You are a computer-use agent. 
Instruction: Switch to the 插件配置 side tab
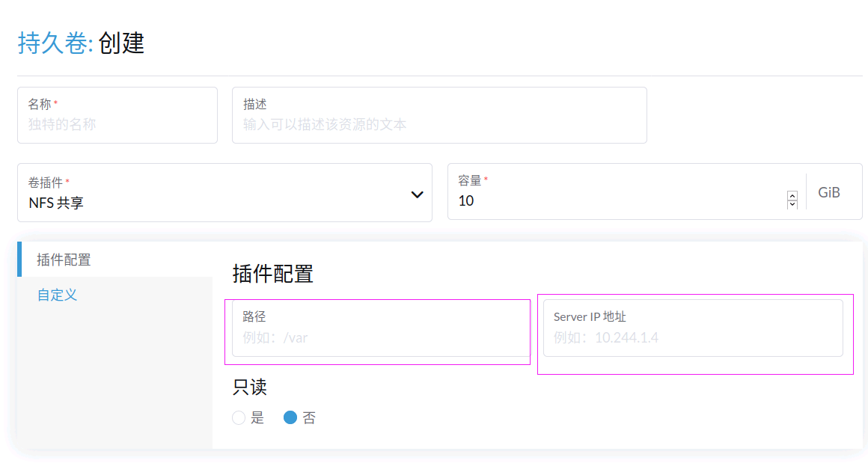pyautogui.click(x=64, y=260)
